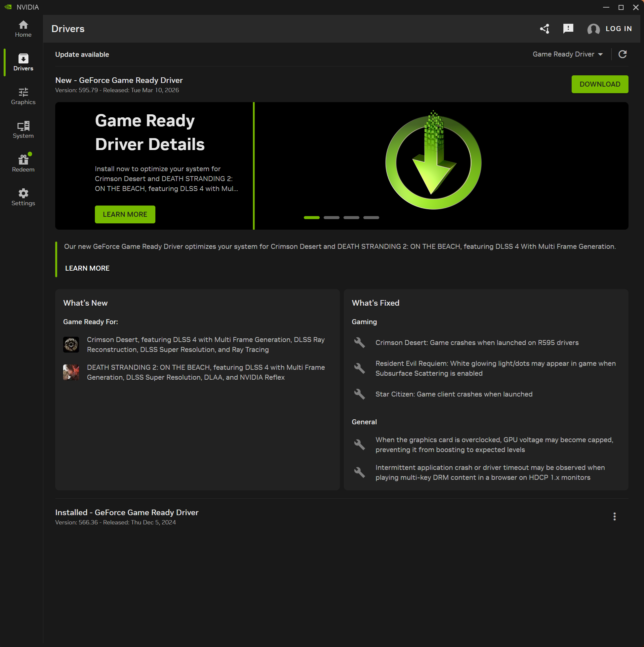
Task: Select the second carousel slide indicator
Action: [331, 218]
